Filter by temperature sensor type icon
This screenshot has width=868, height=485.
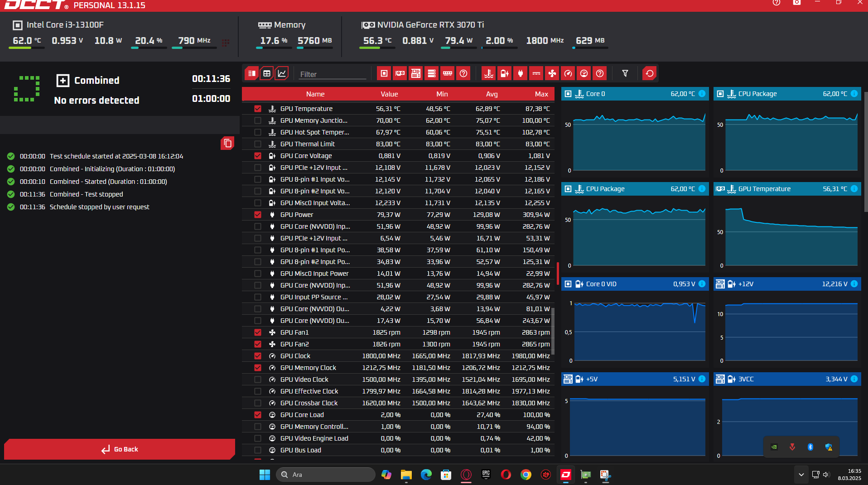pyautogui.click(x=489, y=73)
